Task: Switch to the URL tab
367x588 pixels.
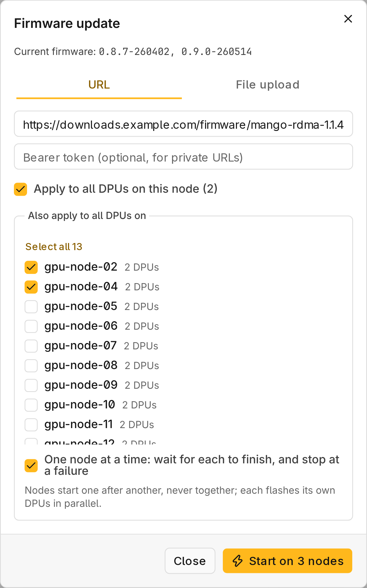Action: coord(99,85)
